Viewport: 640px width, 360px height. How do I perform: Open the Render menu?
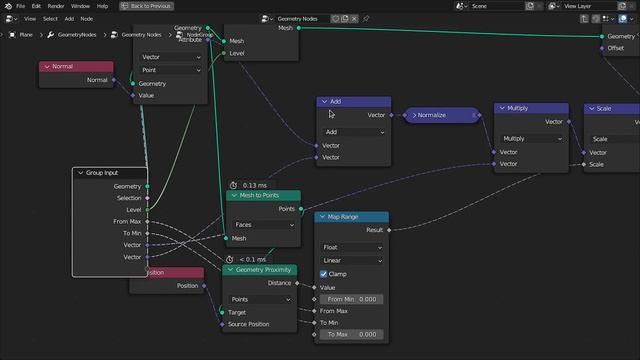tap(56, 6)
